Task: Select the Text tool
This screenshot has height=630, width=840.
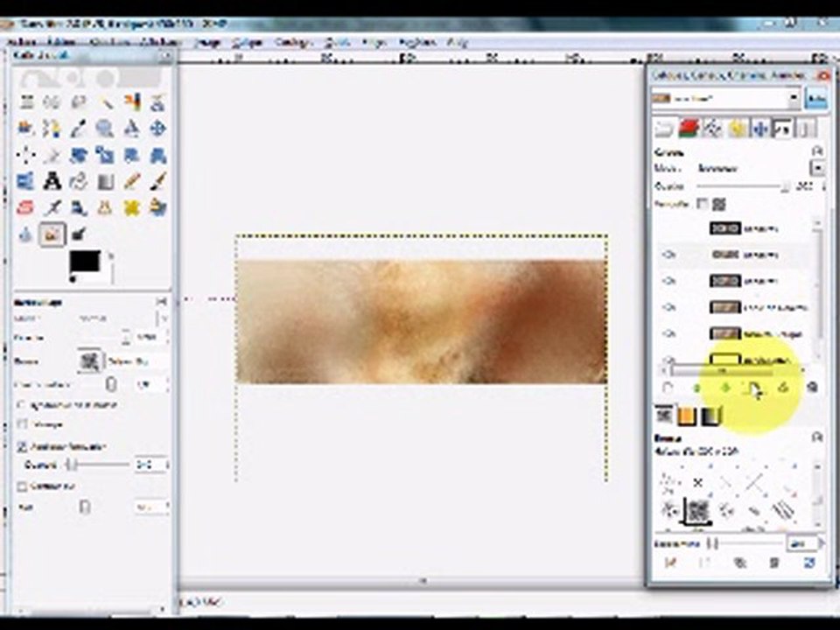Action: pos(52,182)
